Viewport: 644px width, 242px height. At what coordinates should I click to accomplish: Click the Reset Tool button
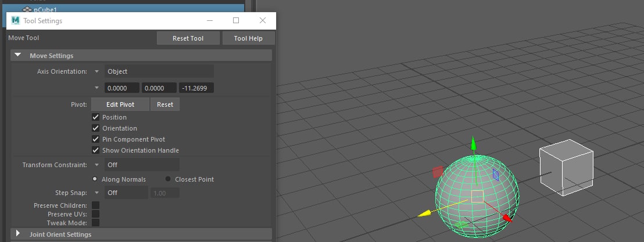(188, 38)
